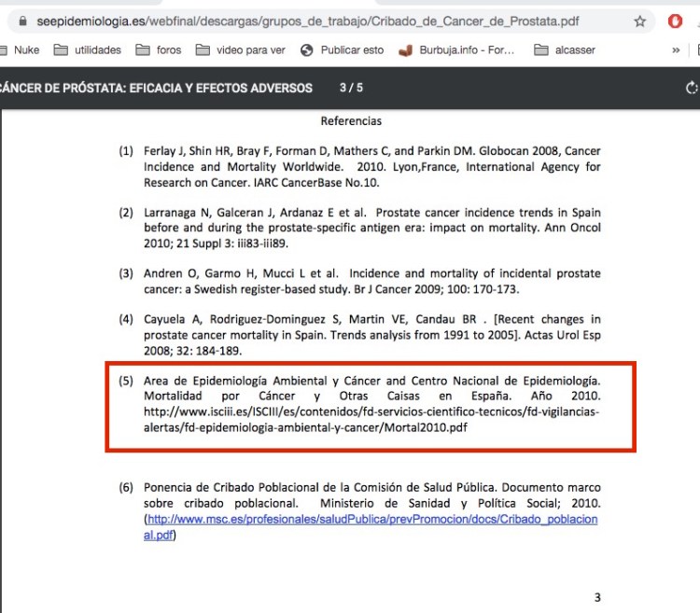Open the foros bookmarks folder
This screenshot has width=700, height=613.
pos(158,50)
